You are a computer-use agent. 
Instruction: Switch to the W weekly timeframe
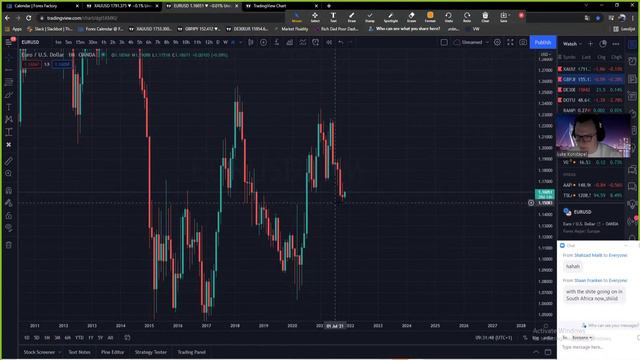click(x=225, y=42)
